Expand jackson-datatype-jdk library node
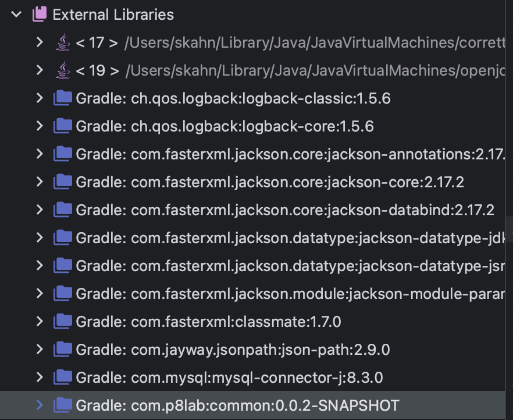Image resolution: width=513 pixels, height=420 pixels. click(x=40, y=237)
